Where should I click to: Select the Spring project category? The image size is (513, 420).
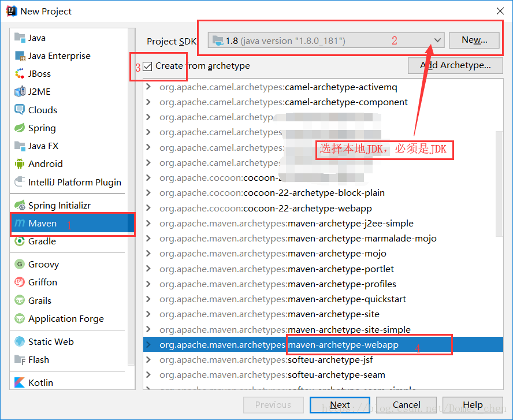click(x=69, y=128)
